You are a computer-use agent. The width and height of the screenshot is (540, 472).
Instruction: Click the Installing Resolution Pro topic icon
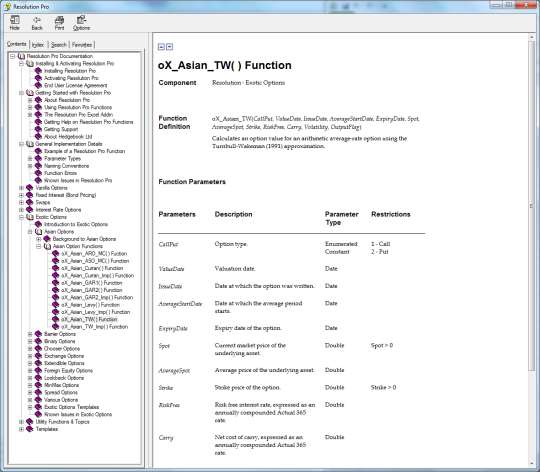click(x=38, y=71)
